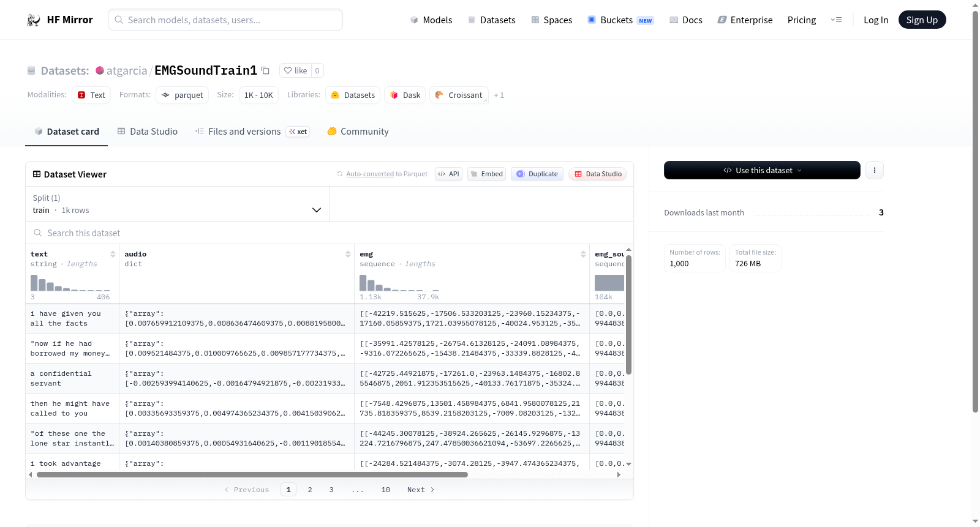This screenshot has width=980, height=527.
Task: Go to Next page of rows
Action: pos(421,490)
